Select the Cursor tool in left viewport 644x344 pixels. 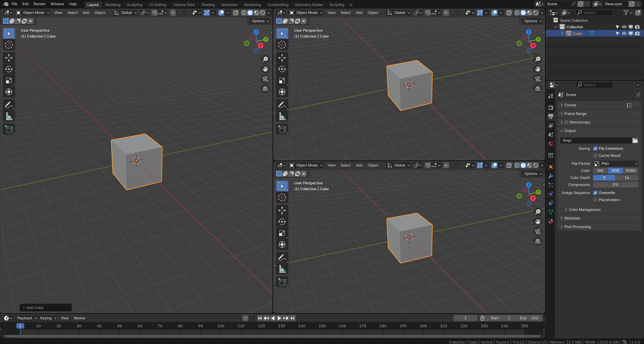click(9, 45)
